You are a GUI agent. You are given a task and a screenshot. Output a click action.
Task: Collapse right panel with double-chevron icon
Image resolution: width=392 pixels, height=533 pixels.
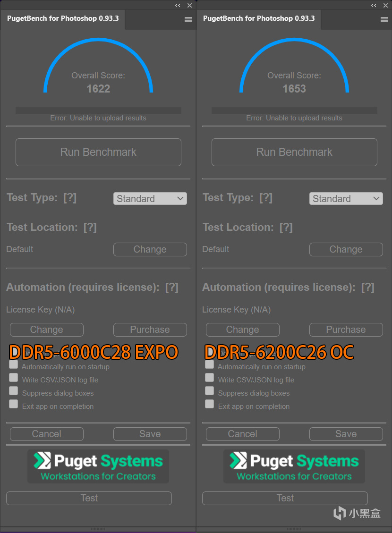[374, 6]
